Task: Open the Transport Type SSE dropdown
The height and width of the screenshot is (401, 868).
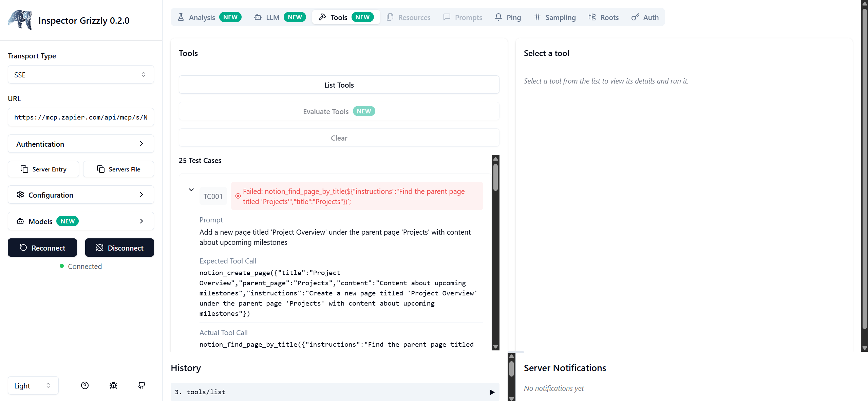Action: (x=81, y=75)
